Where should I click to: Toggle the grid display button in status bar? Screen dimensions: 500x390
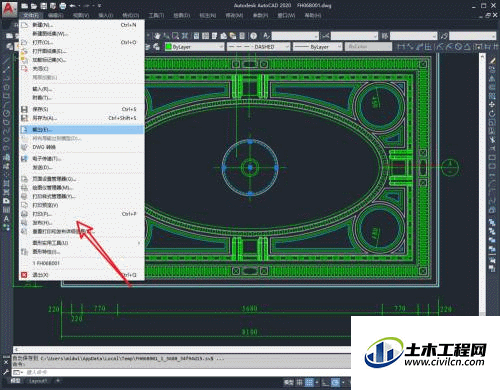coord(300,382)
